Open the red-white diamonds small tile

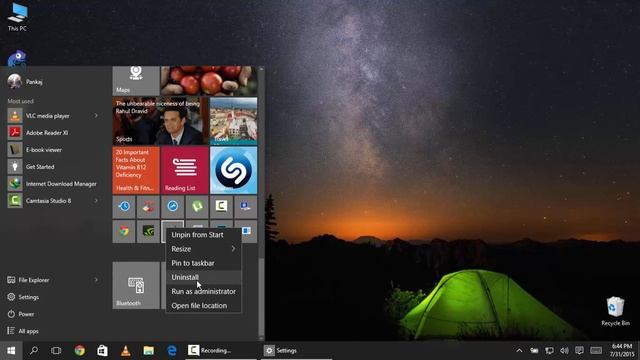click(148, 207)
